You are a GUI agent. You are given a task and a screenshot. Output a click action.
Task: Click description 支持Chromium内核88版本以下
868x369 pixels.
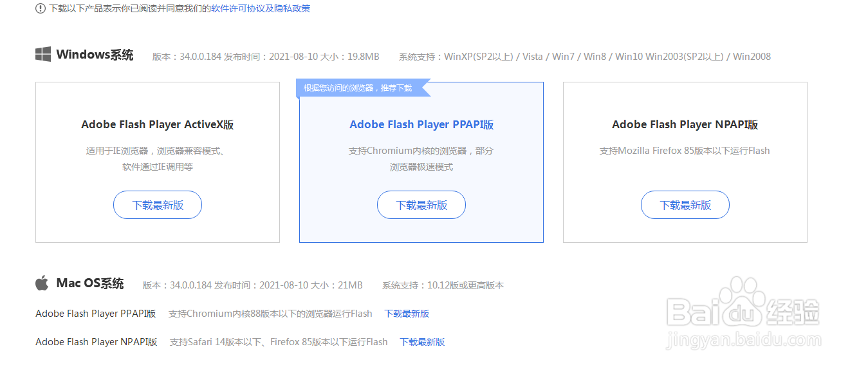[x=270, y=314]
